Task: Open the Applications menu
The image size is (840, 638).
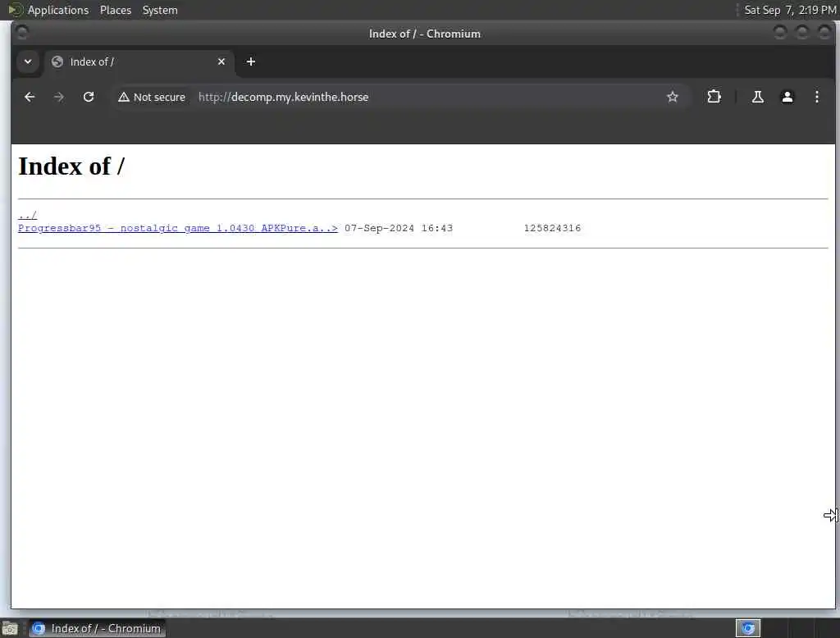Action: click(58, 10)
